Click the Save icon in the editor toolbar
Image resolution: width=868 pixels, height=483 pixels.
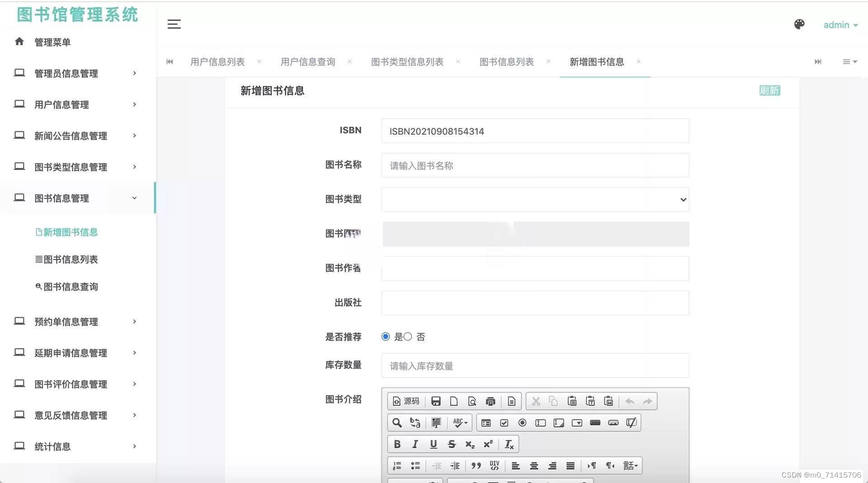[436, 401]
